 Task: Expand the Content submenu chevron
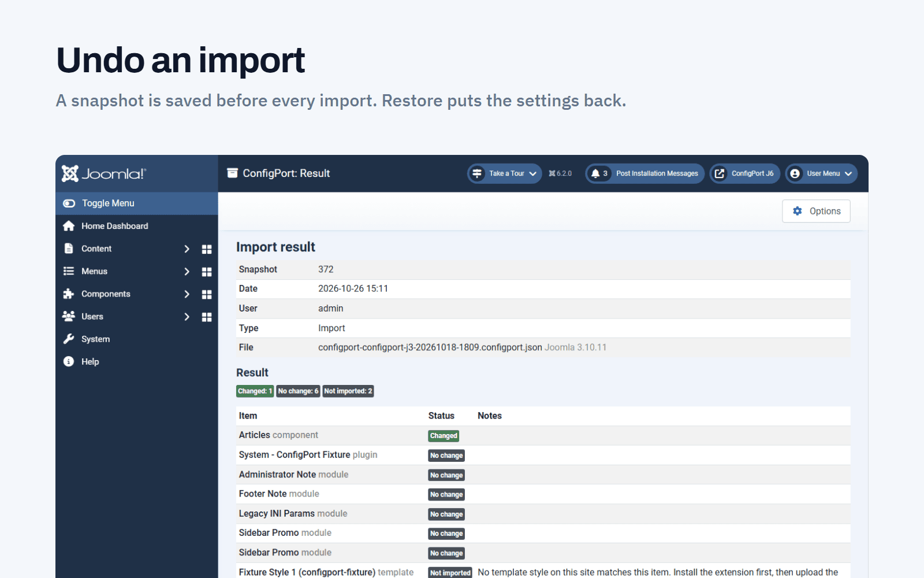click(x=187, y=249)
